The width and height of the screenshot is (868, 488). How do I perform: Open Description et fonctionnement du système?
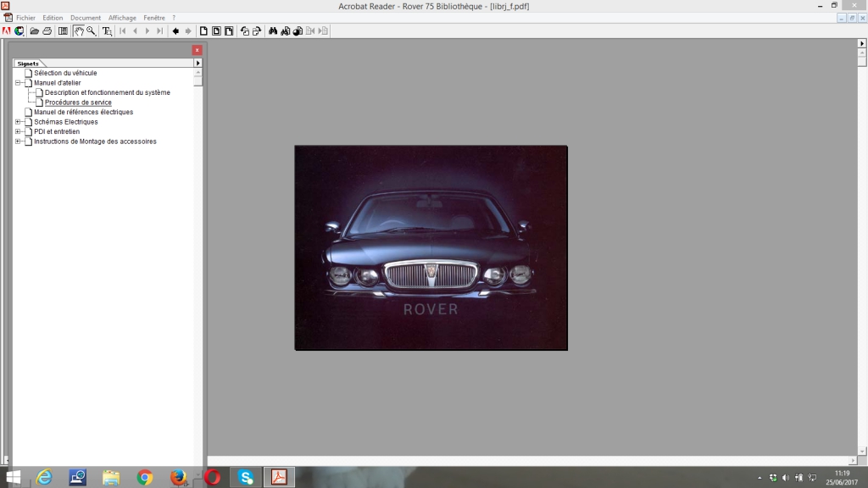108,92
